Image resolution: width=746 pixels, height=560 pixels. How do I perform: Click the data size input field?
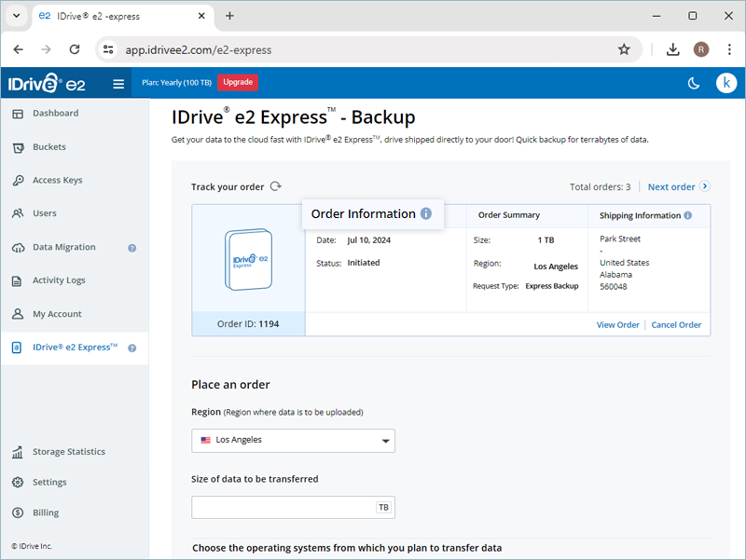pos(293,507)
